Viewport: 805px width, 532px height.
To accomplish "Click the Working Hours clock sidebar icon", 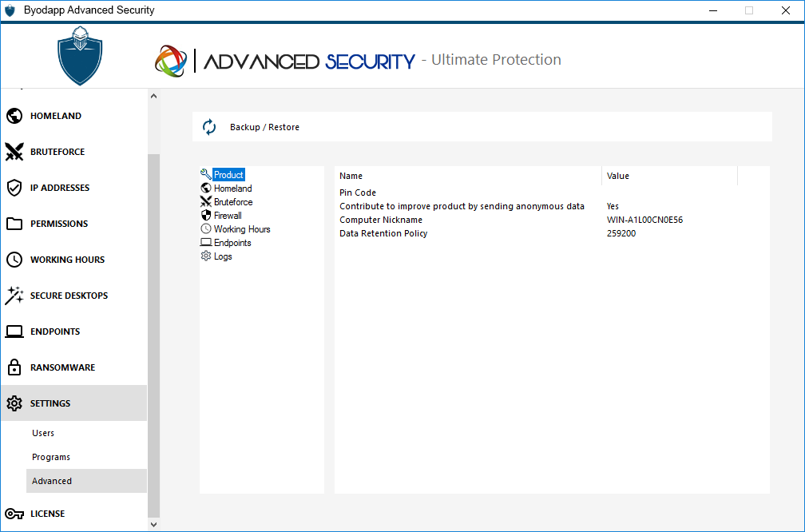I will click(14, 260).
